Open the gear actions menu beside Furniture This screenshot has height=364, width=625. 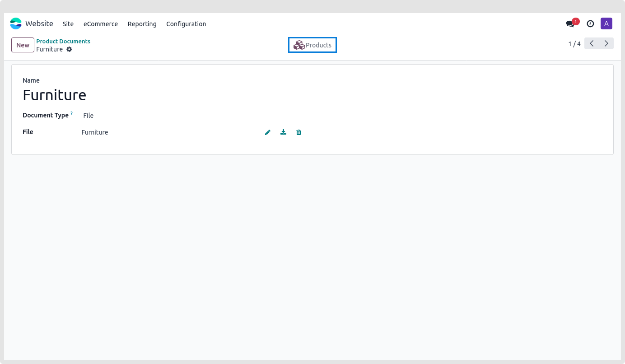(69, 49)
